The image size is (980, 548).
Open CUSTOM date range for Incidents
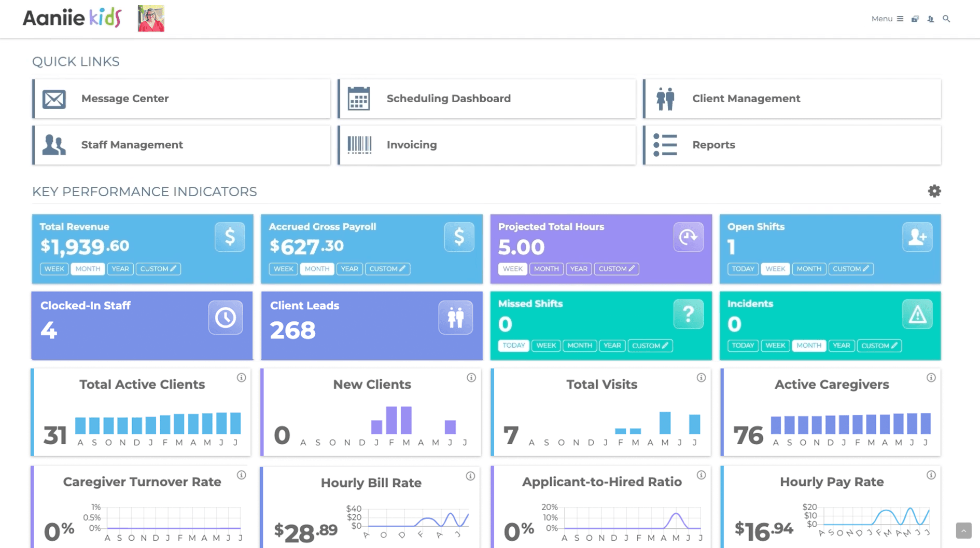coord(879,346)
